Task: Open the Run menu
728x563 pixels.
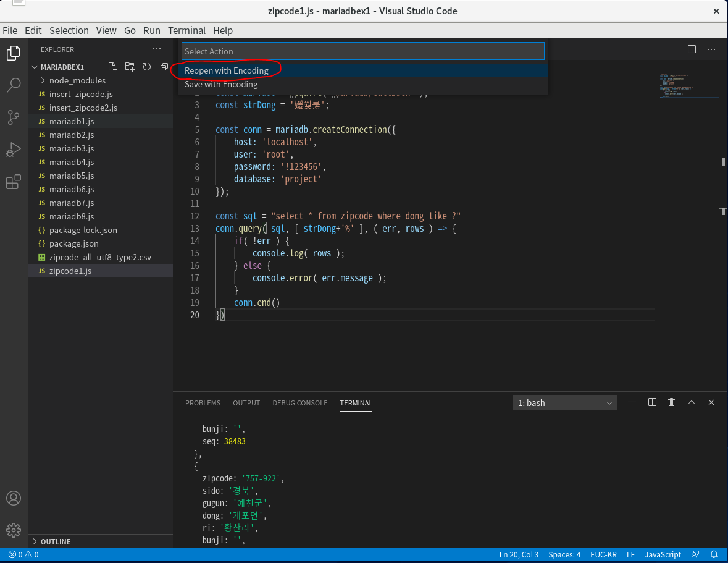Action: 151,31
